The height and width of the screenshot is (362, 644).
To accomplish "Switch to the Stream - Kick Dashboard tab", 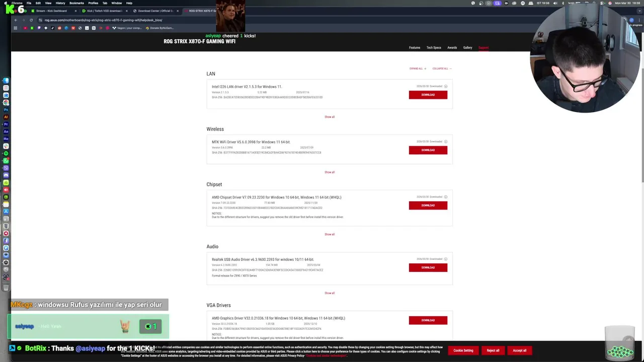I will click(53, 11).
